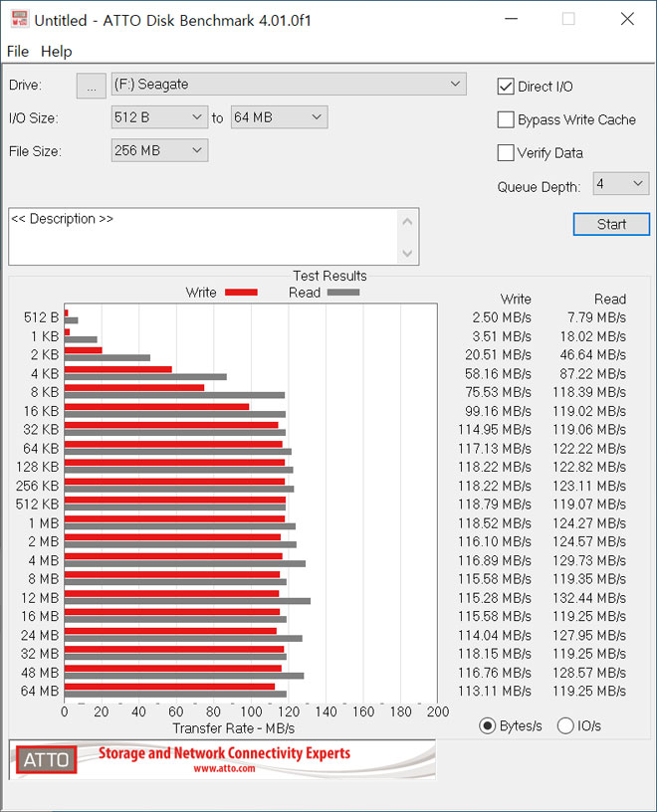Click the 12 MB row label in chart

(x=40, y=598)
